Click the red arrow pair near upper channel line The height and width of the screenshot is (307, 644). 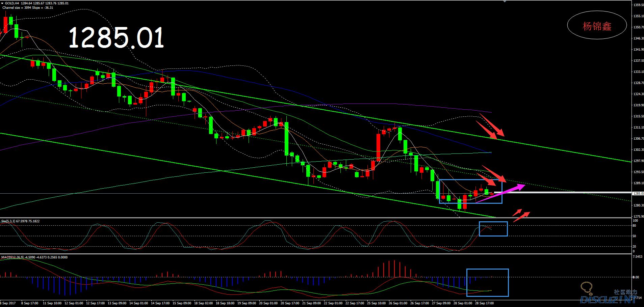pyautogui.click(x=490, y=127)
